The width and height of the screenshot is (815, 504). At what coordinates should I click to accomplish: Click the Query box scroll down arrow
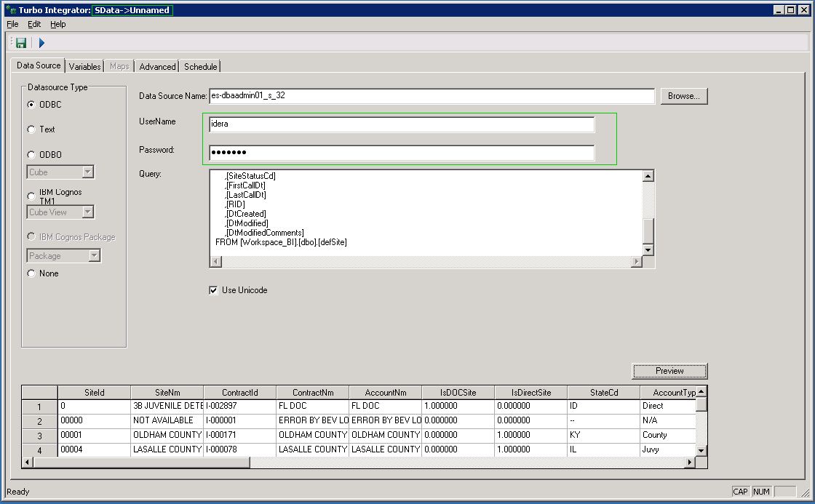pyautogui.click(x=648, y=250)
